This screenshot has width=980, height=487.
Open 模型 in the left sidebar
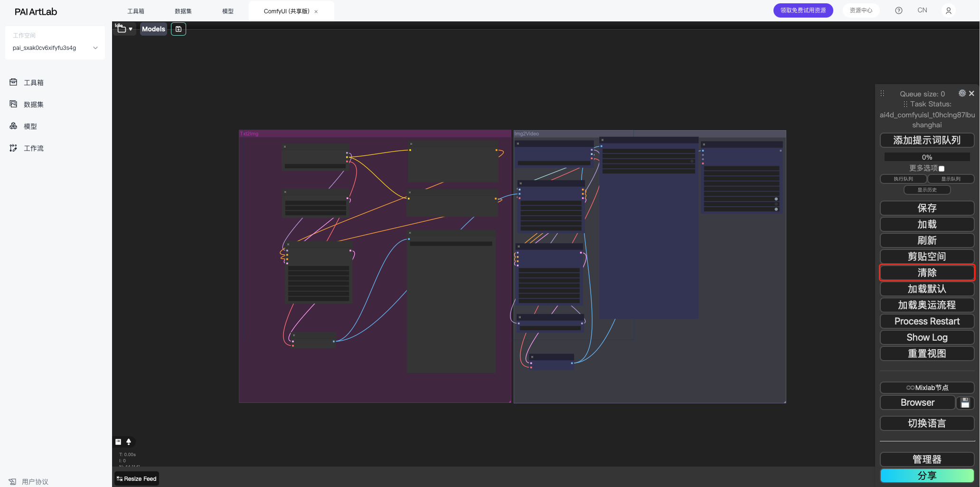point(30,126)
